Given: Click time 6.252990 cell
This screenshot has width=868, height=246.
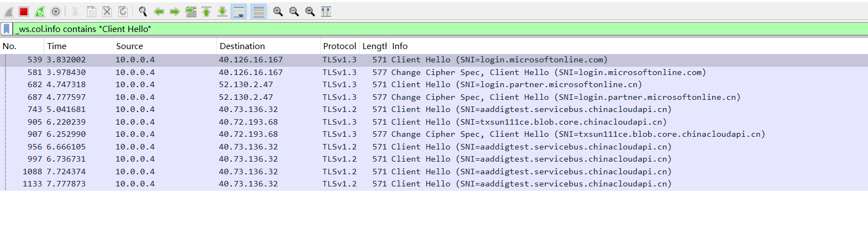Looking at the screenshot, I should 66,134.
